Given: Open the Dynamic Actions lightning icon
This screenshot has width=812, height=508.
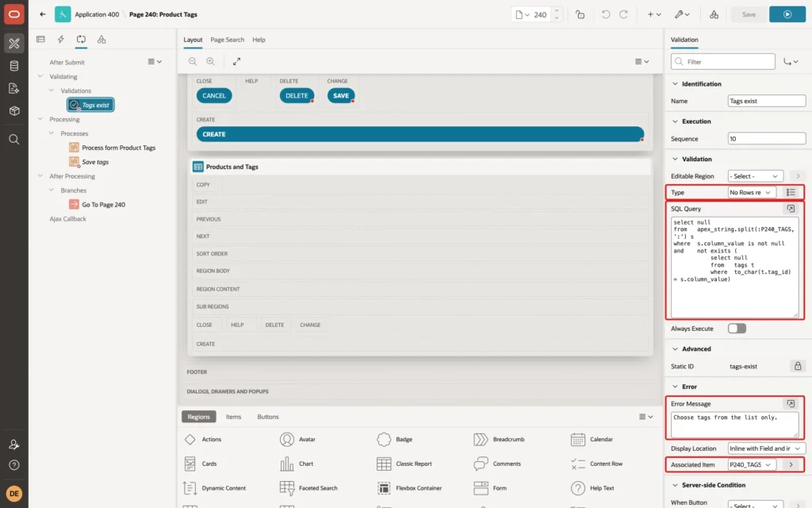Looking at the screenshot, I should coord(60,40).
